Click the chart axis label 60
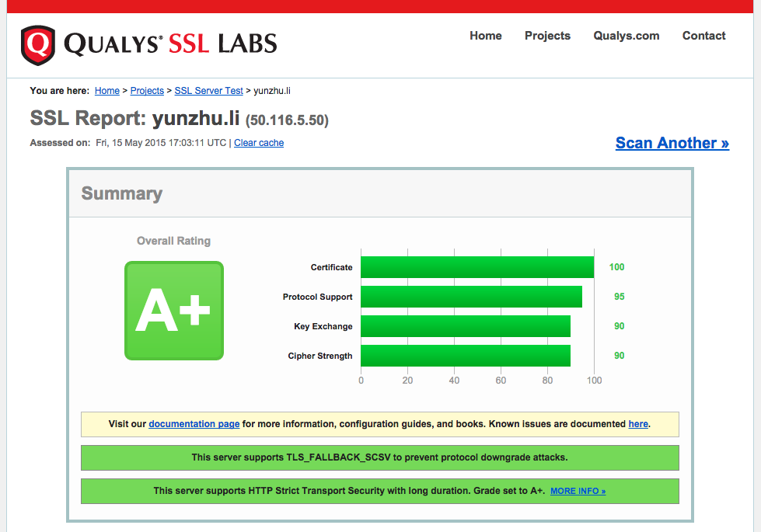Viewport: 761px width, 532px height. click(x=501, y=381)
